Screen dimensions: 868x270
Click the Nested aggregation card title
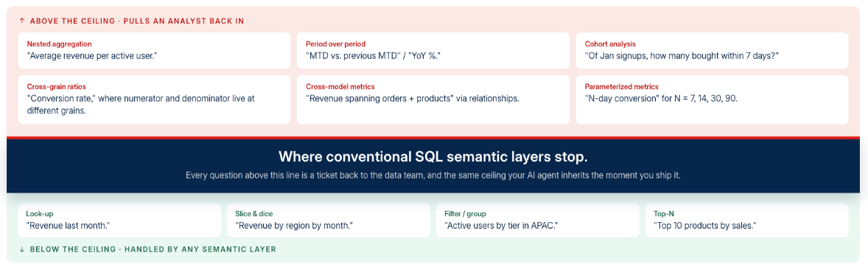click(x=59, y=44)
